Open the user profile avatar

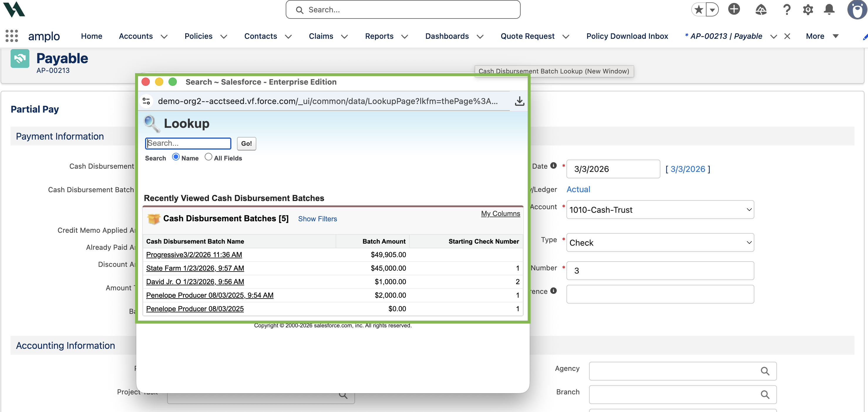point(857,9)
